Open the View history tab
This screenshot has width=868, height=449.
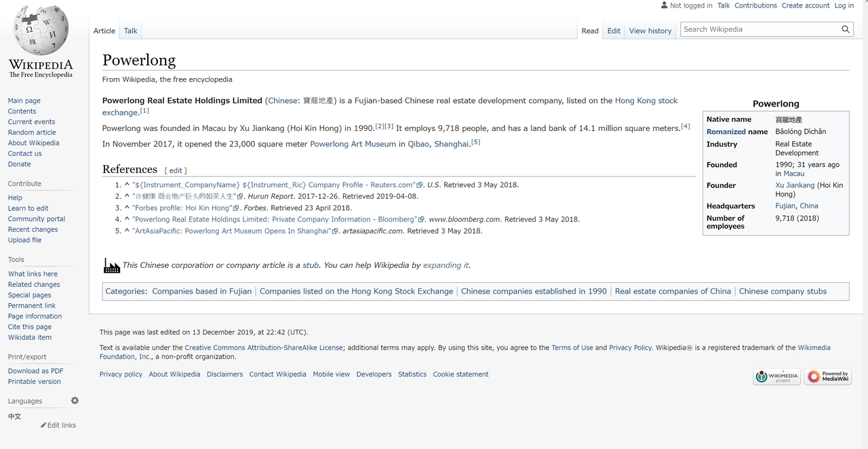[x=650, y=31]
